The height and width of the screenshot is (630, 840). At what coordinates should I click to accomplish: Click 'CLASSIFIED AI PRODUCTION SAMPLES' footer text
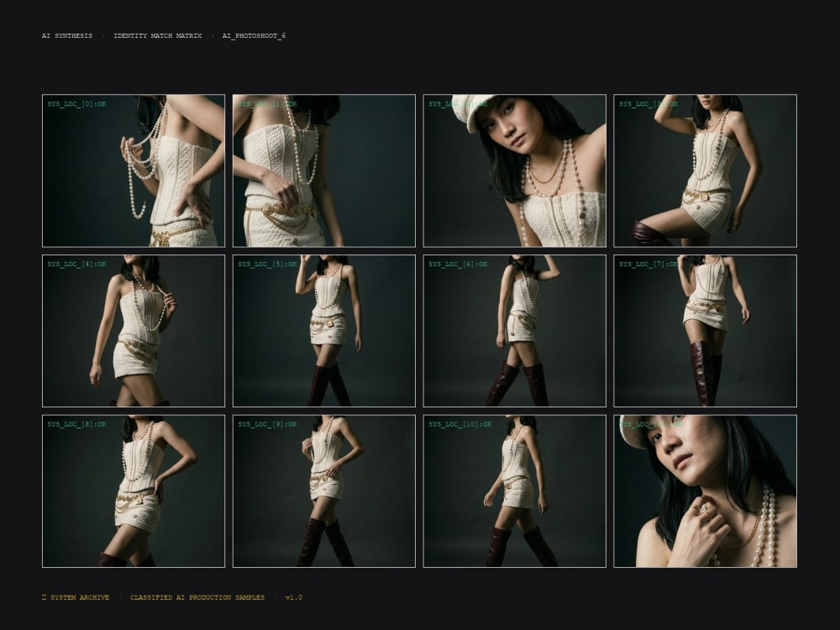tap(197, 597)
